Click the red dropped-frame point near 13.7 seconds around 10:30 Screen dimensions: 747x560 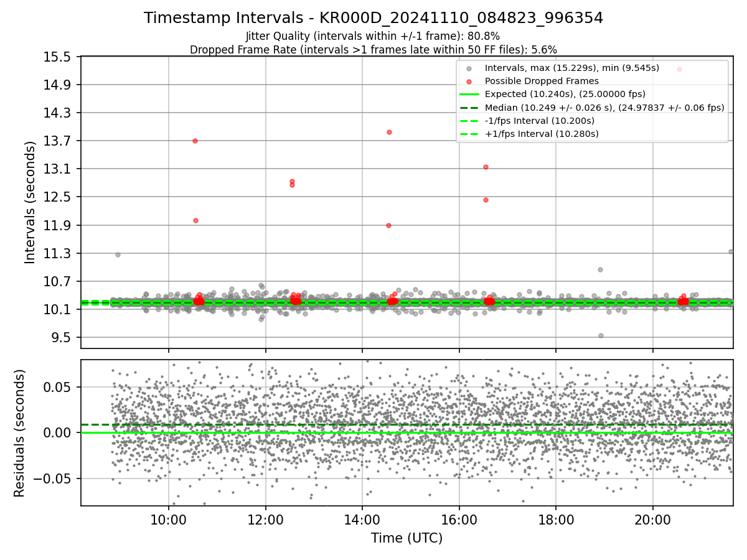coord(195,141)
